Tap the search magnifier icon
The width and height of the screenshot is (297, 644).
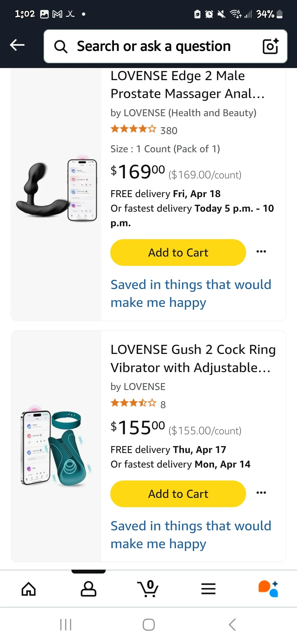(61, 47)
